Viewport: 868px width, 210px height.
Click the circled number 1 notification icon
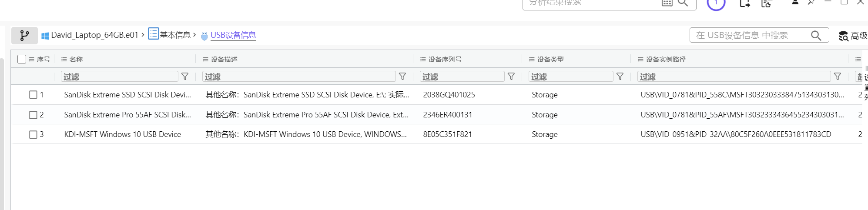pos(716,3)
